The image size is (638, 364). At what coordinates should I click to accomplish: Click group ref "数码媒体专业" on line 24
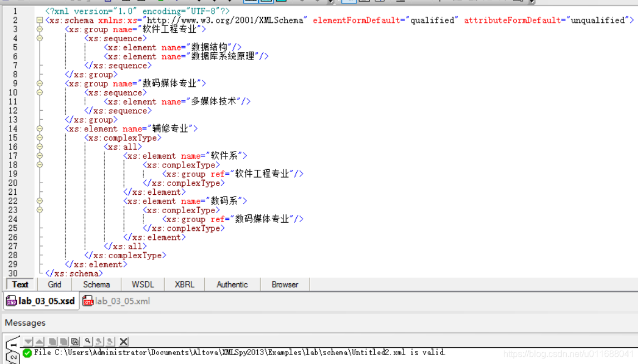[x=262, y=219]
